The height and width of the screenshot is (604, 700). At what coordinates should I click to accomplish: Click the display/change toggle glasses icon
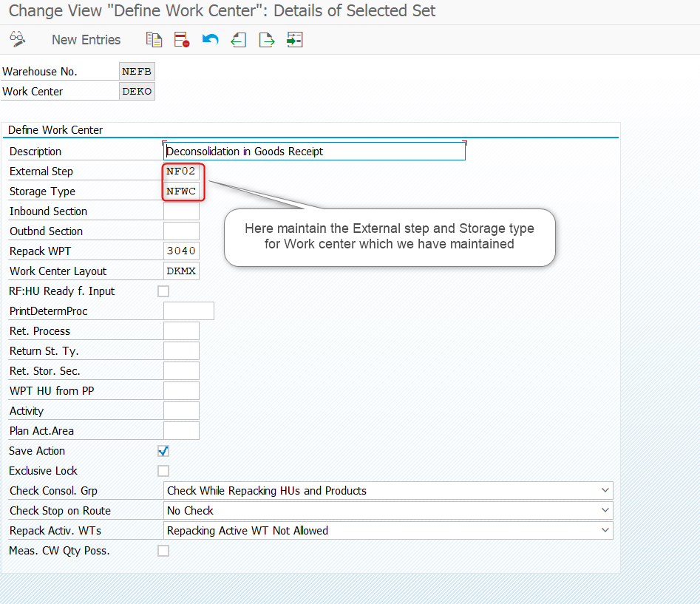tap(18, 39)
